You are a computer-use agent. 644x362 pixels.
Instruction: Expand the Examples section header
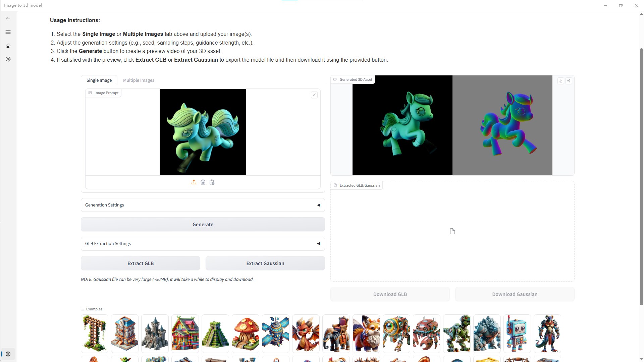[x=92, y=309]
